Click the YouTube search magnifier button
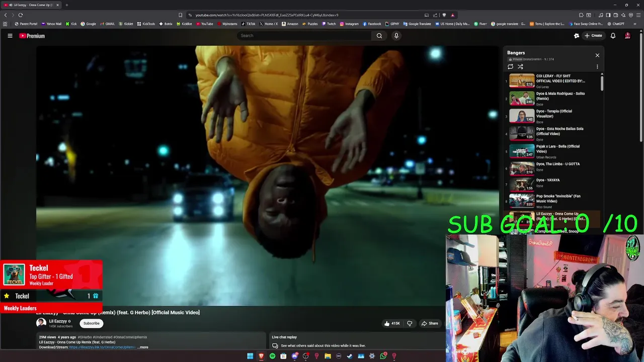This screenshot has height=362, width=644. tap(379, 36)
